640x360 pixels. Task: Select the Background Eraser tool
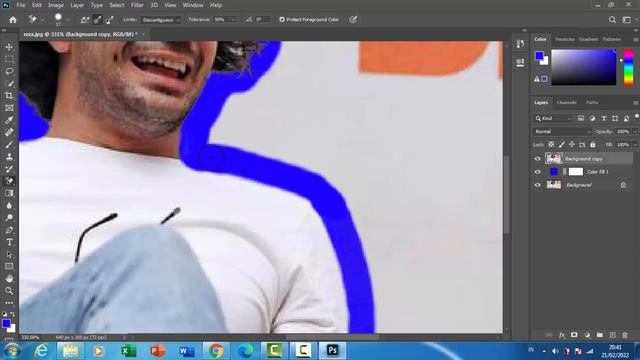tap(9, 181)
